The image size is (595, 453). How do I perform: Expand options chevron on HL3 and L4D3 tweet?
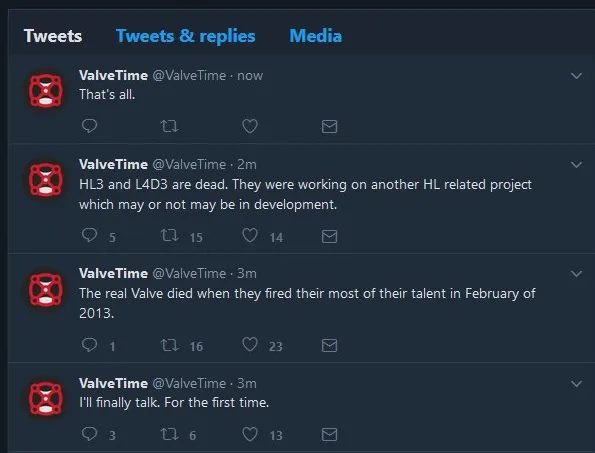576,165
